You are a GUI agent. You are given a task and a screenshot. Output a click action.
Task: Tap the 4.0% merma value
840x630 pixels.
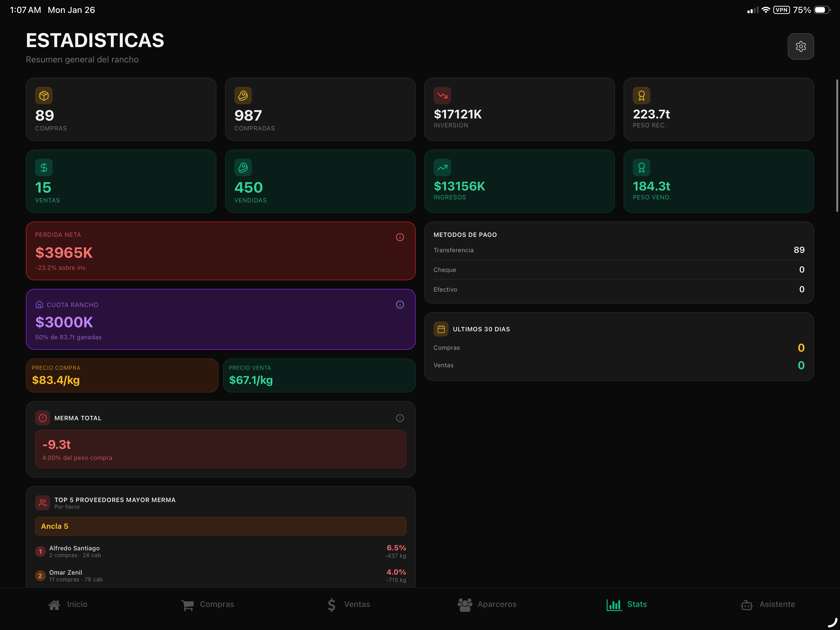click(x=396, y=572)
